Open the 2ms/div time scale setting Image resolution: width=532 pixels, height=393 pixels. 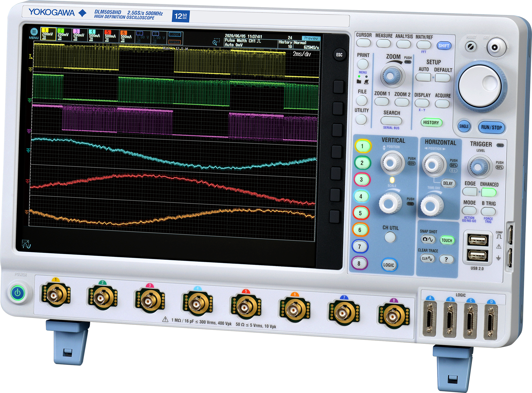click(302, 54)
